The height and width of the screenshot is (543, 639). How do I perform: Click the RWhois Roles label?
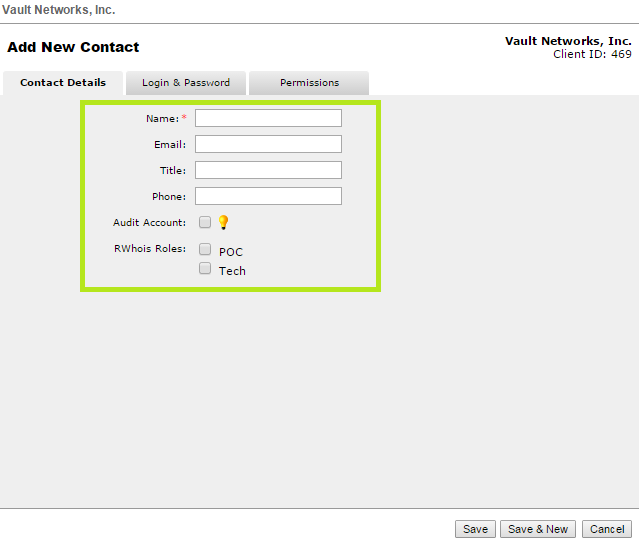point(150,249)
